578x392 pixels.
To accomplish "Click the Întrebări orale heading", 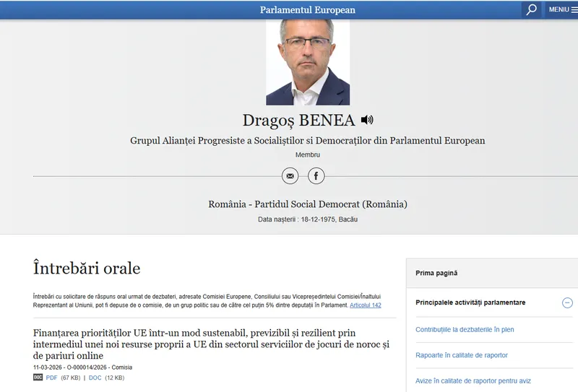I will (x=87, y=268).
